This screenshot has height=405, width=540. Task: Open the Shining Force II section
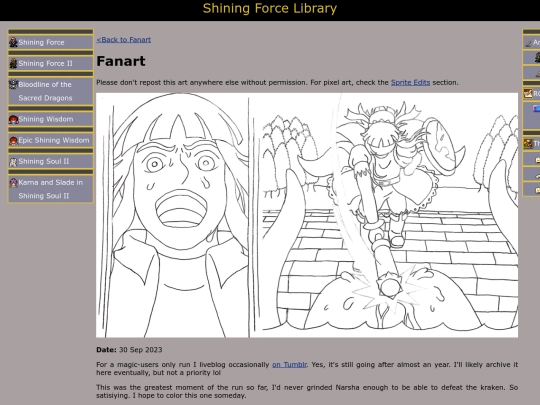click(x=51, y=63)
